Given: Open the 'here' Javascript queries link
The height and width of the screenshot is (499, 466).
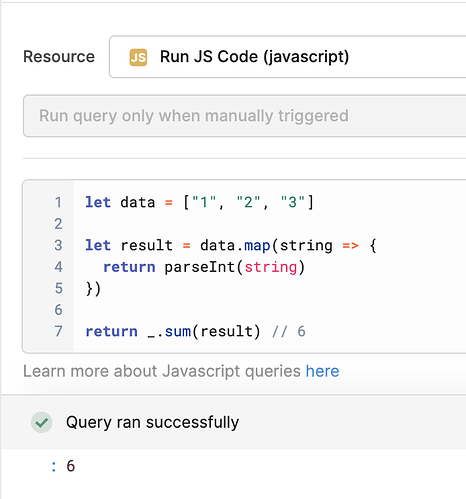Looking at the screenshot, I should (322, 371).
